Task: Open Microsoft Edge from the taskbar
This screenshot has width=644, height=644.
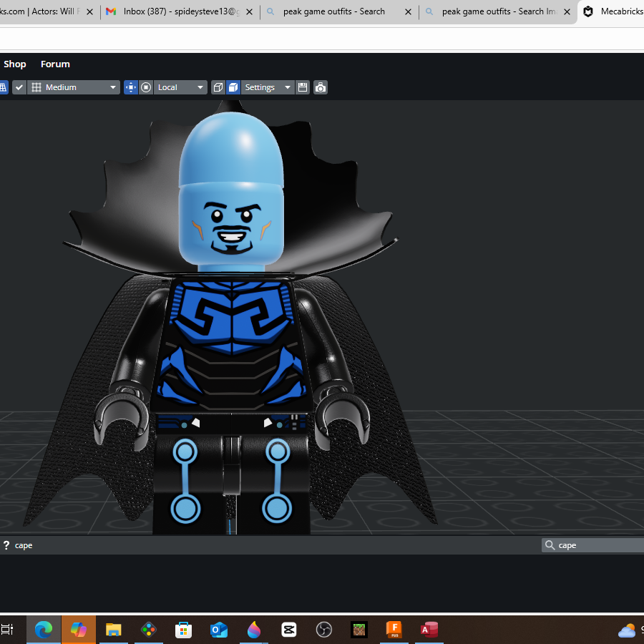Action: (44, 629)
